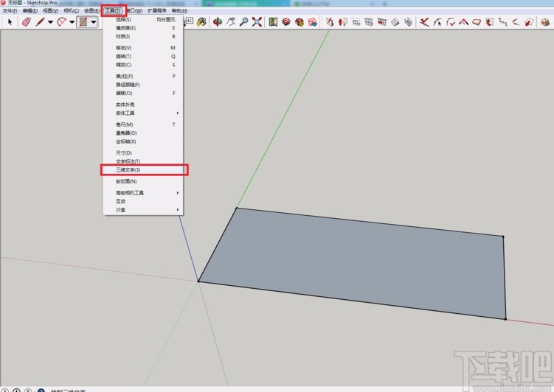Viewport: 554px width, 392px height.
Task: Expand the 沙盒 submenu
Action: point(143,209)
